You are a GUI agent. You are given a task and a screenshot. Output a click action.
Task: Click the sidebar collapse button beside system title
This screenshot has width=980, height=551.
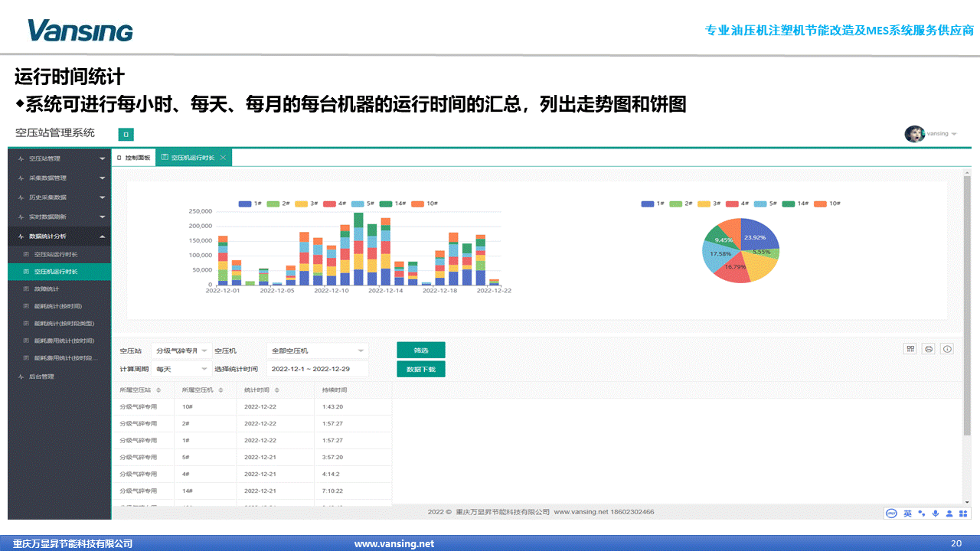pyautogui.click(x=126, y=135)
